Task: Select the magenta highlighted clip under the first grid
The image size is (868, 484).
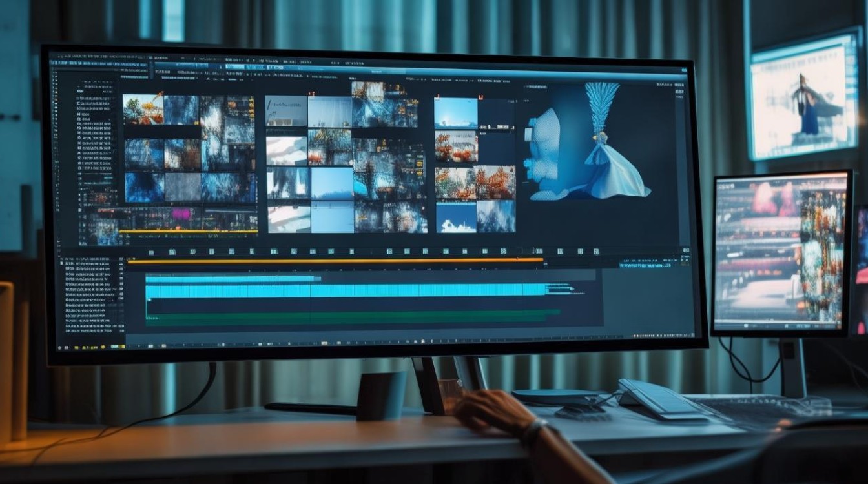Action: [x=181, y=214]
